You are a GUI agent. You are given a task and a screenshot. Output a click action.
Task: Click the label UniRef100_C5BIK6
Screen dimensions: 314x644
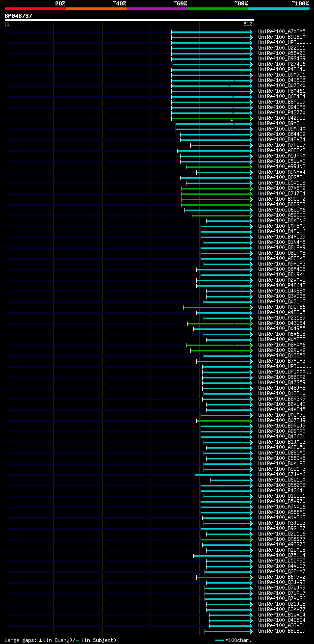tap(282, 458)
